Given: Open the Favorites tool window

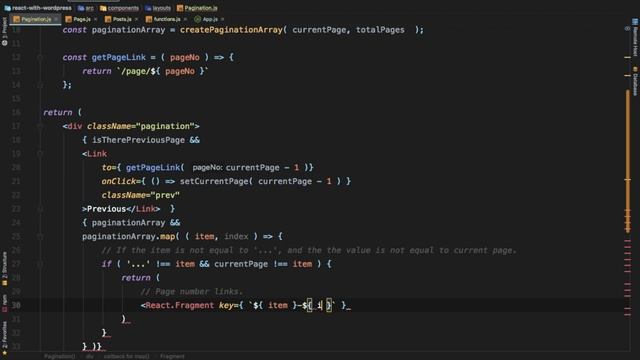Looking at the screenshot, I should click(x=4, y=338).
